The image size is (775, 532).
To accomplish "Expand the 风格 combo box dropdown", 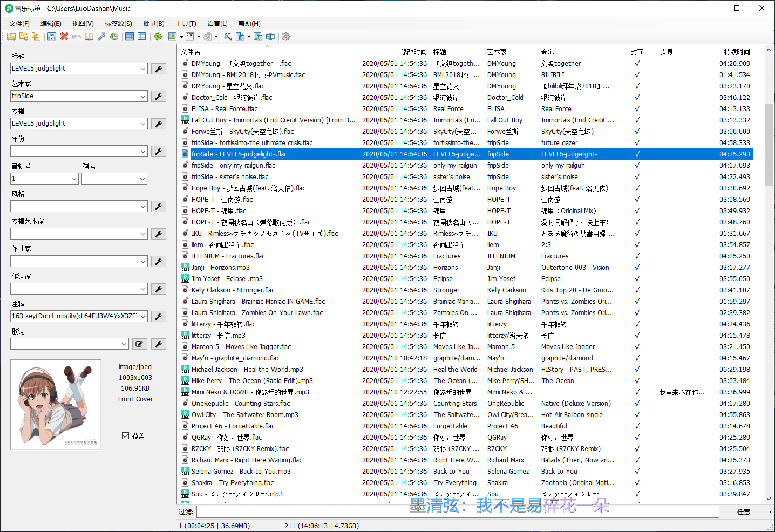I will click(x=143, y=206).
